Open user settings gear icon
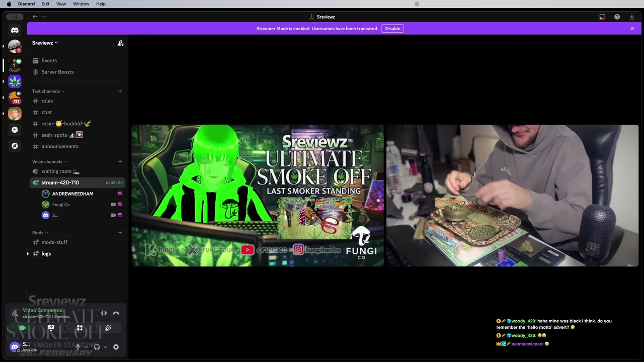Image resolution: width=644 pixels, height=362 pixels. pyautogui.click(x=116, y=347)
